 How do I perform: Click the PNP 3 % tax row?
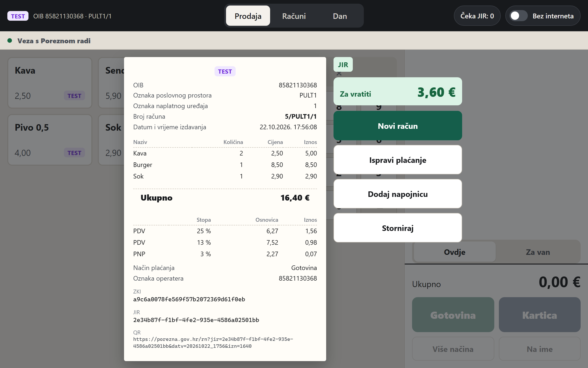tap(225, 254)
